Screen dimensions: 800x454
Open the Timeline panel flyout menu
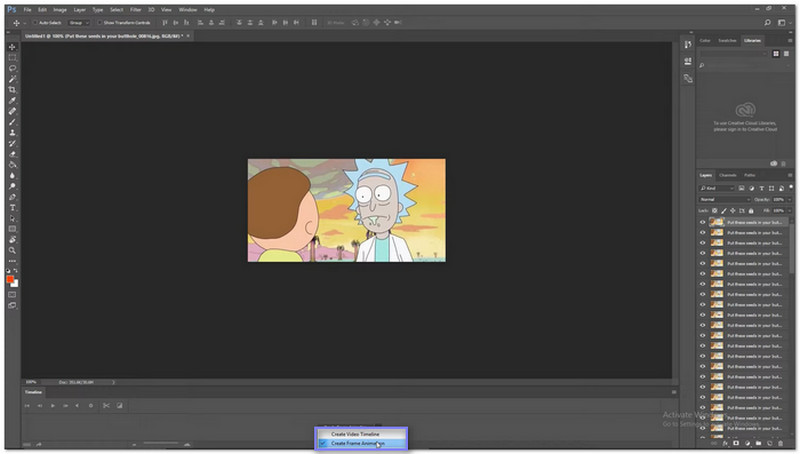coord(674,392)
